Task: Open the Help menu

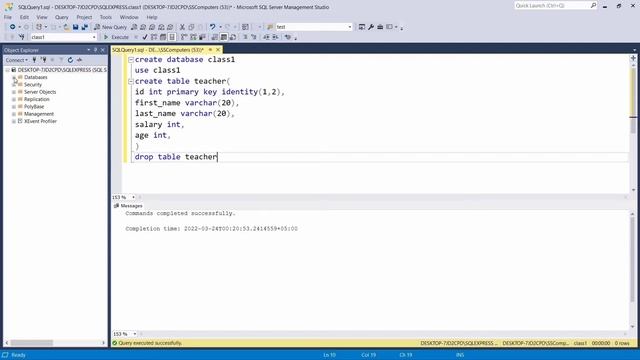Action: pos(152,17)
